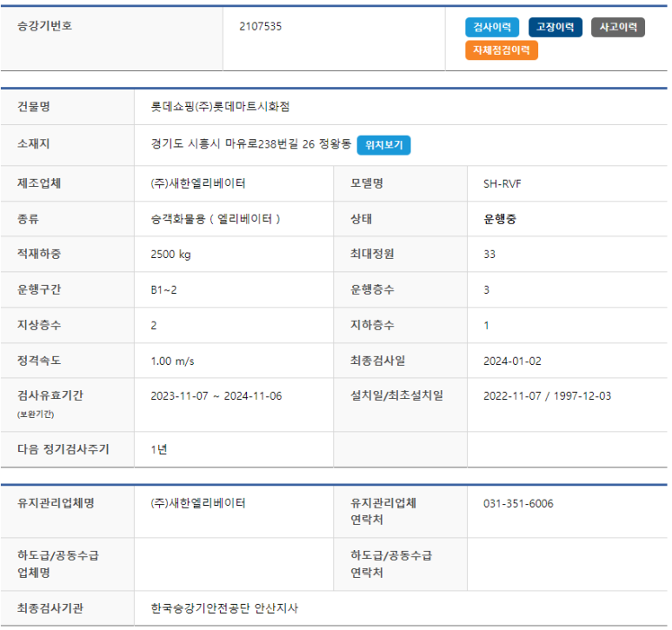This screenshot has height=630, width=672.
Task: Select the building name 롯데쇼핑(주)롯데마트시화점
Action: pyautogui.click(x=220, y=106)
